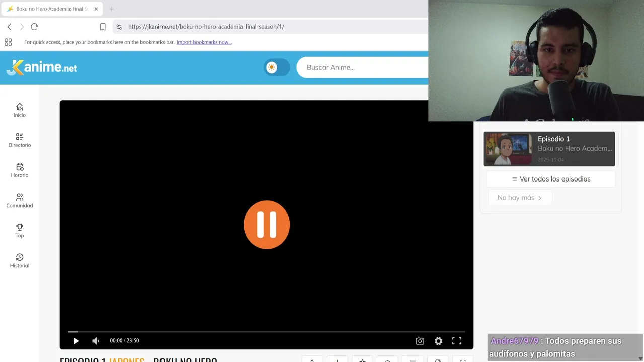Click the jkanime.net address bar URL
Screen dimensions: 644x362
tap(206, 27)
